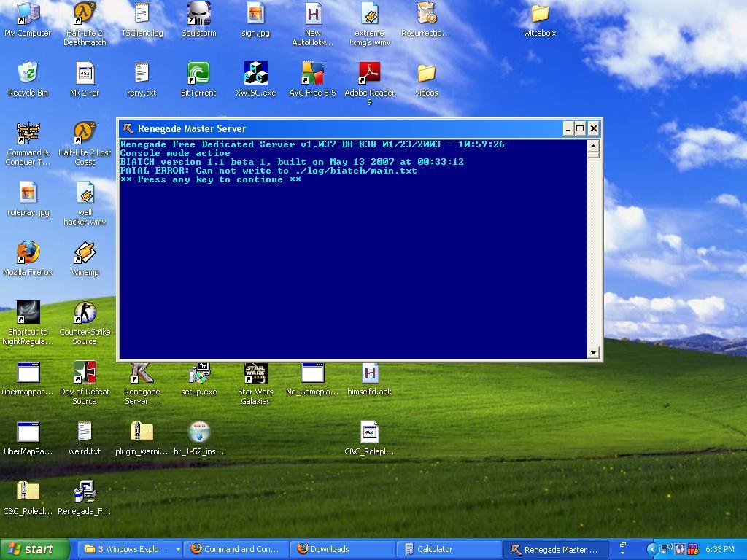
Task: Select the Mozilla Firefox desktop icon
Action: tap(28, 253)
